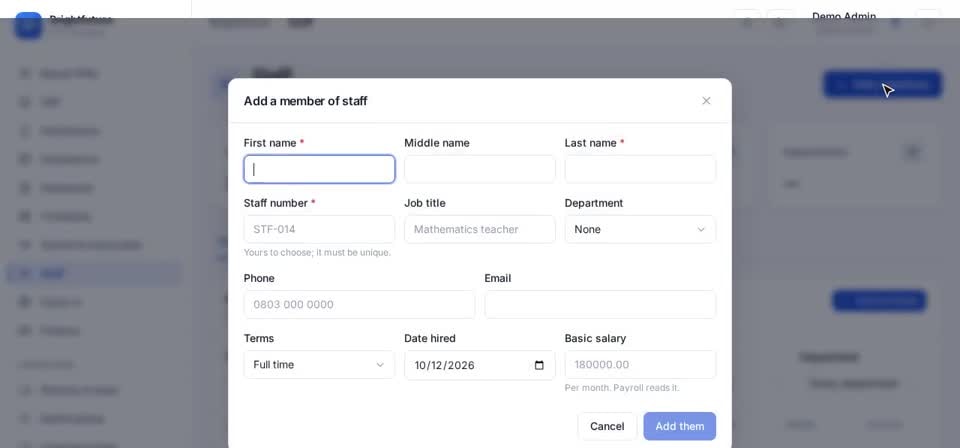Focus the First name input field

click(x=319, y=170)
